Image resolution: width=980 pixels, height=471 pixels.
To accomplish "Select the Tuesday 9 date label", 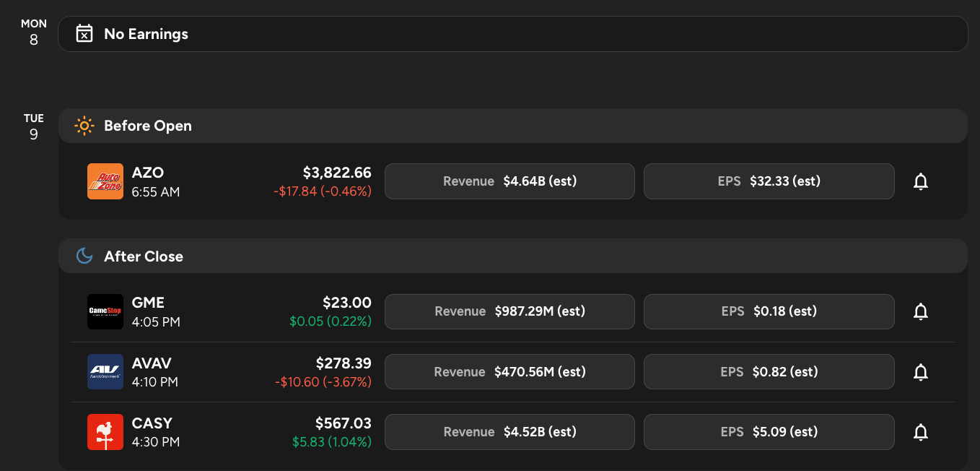I will (33, 127).
